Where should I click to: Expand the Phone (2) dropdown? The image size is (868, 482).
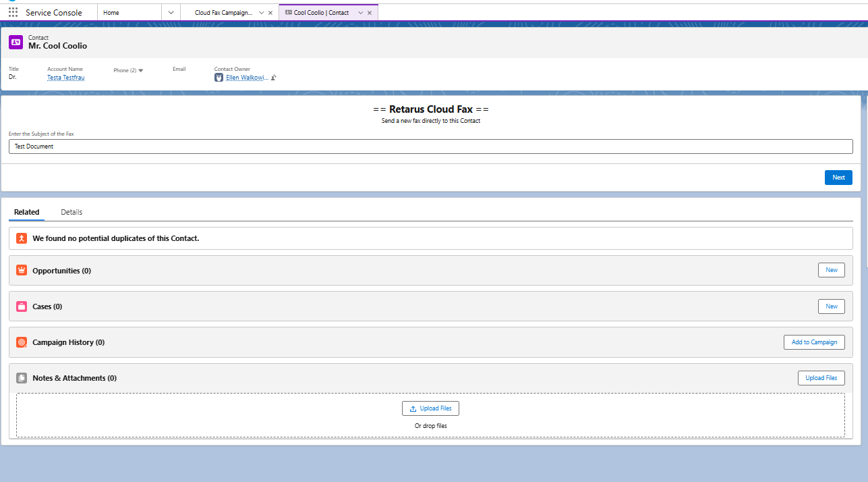pos(140,70)
